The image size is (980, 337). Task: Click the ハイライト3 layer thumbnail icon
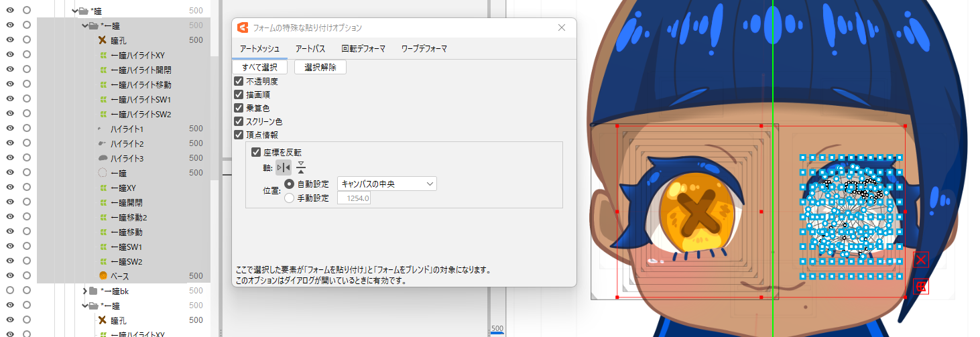coord(103,158)
